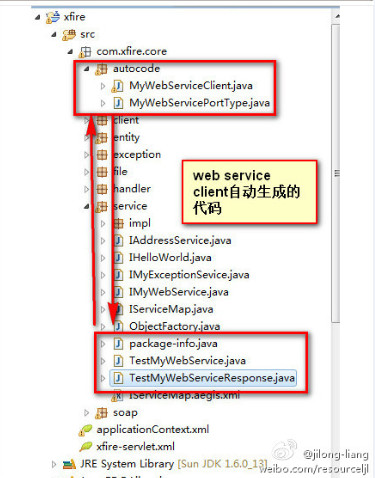Expand MyWebServicePortType.java members
The image size is (375, 478).
[103, 103]
